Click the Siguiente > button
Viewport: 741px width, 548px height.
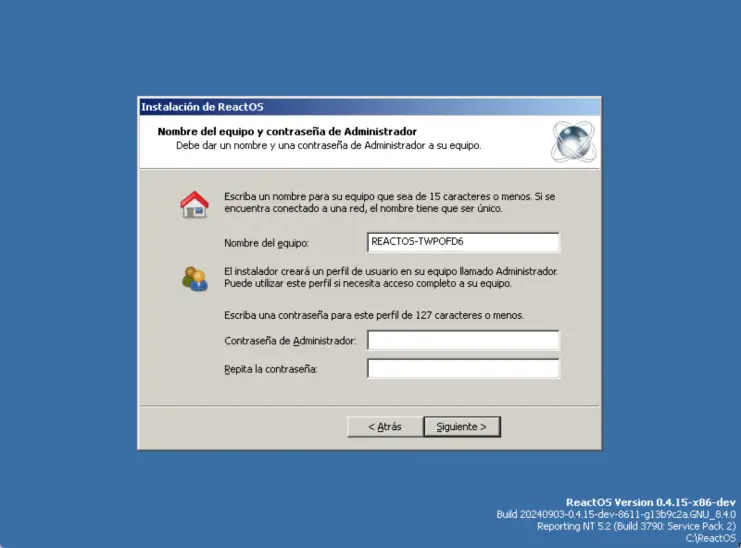click(462, 427)
